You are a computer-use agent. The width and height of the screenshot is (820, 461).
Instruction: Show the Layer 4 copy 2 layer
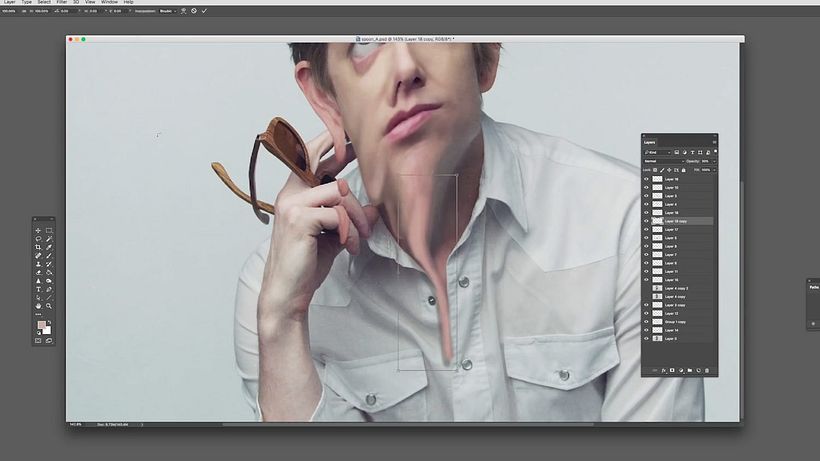tap(646, 288)
